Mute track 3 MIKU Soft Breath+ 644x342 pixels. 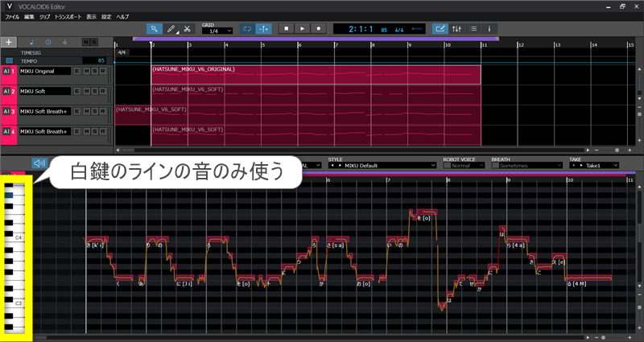86,111
